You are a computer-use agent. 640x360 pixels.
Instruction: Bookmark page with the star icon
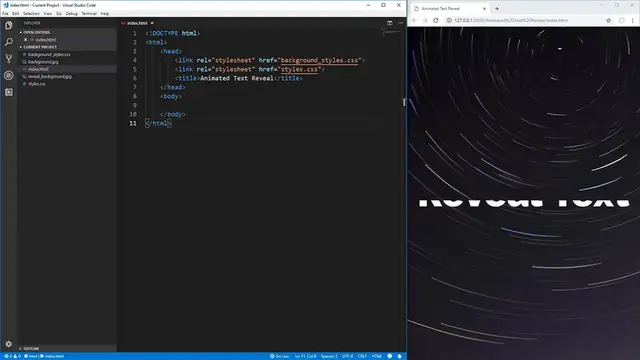tap(608, 20)
